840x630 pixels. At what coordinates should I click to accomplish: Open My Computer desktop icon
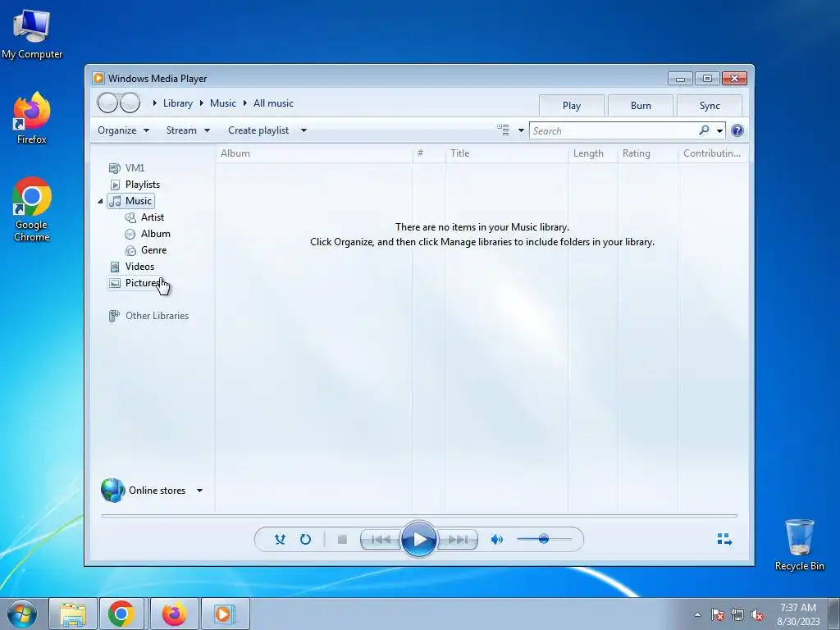pyautogui.click(x=32, y=34)
